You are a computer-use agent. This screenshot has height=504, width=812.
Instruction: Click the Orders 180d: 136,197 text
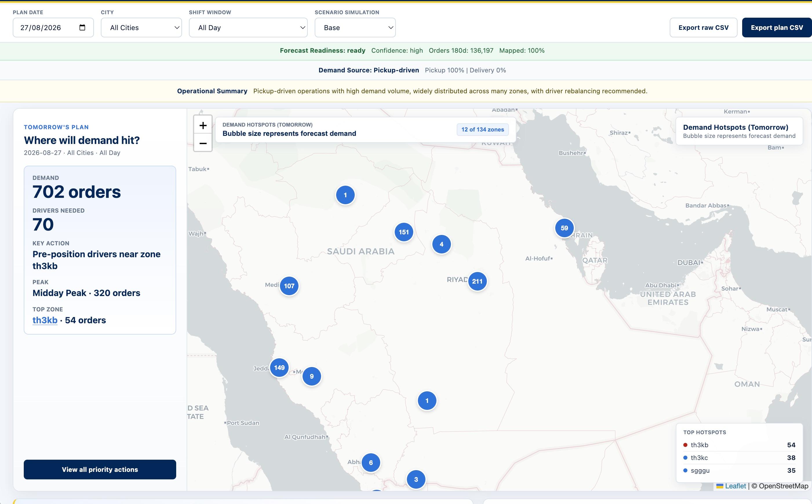tap(461, 51)
